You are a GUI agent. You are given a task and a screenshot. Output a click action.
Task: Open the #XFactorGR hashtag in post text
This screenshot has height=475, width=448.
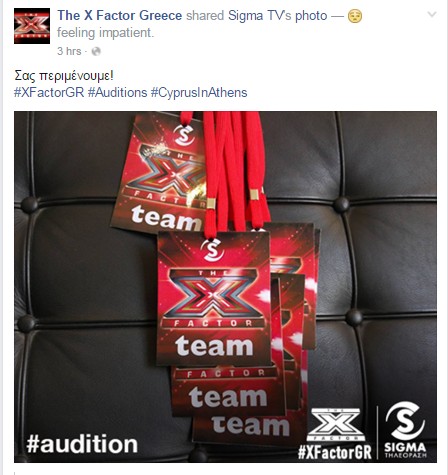[x=49, y=92]
